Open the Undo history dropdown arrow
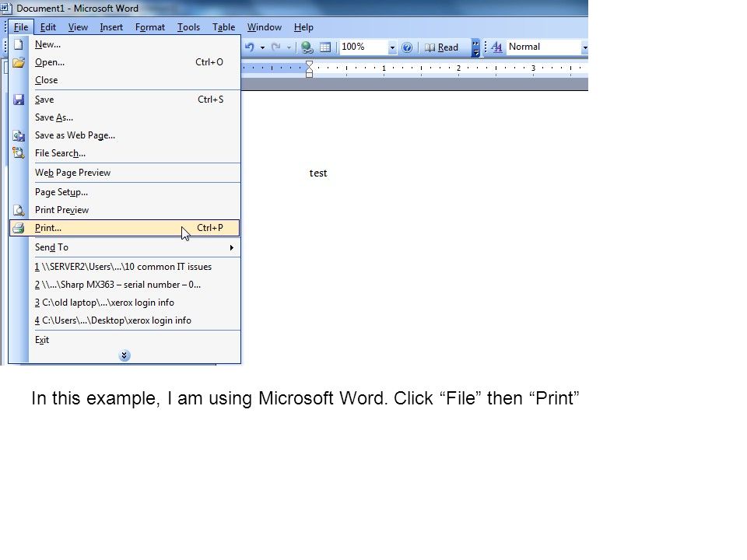Image resolution: width=747 pixels, height=560 pixels. point(262,47)
